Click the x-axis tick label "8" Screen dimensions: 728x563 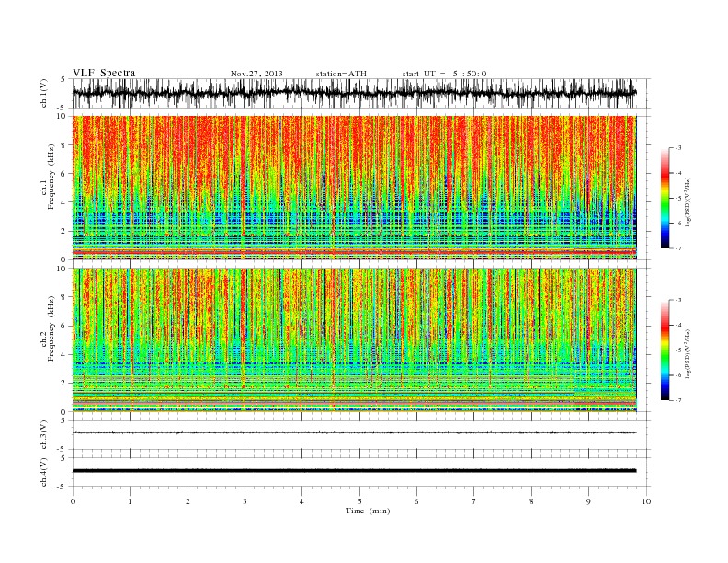pyautogui.click(x=531, y=501)
